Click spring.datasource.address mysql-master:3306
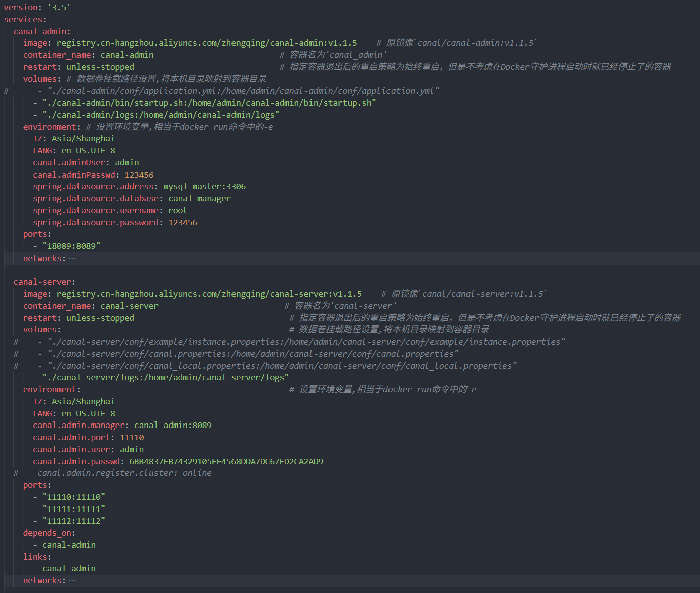Image resolution: width=700 pixels, height=593 pixels. 139,187
